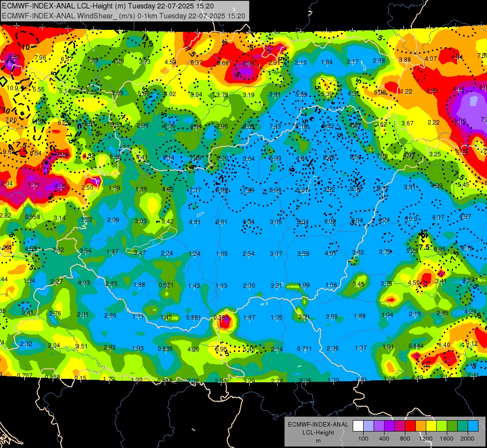Click the wind shear value 0.881
487x448 pixels.
(x=194, y=318)
